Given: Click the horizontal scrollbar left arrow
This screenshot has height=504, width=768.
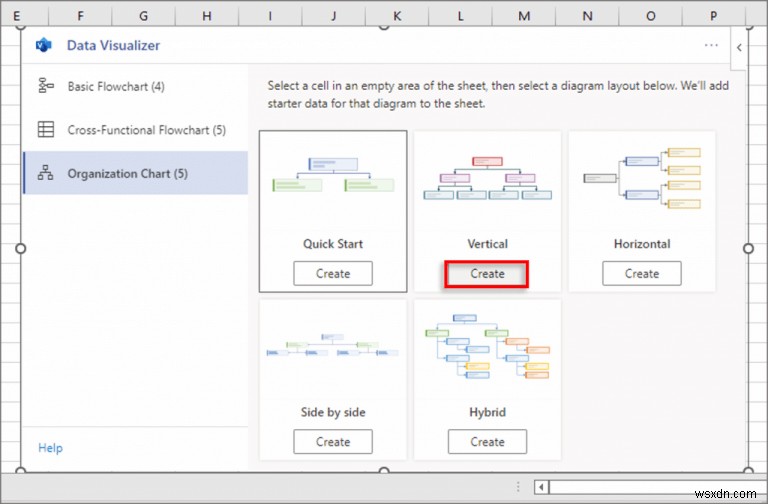Looking at the screenshot, I should [541, 487].
